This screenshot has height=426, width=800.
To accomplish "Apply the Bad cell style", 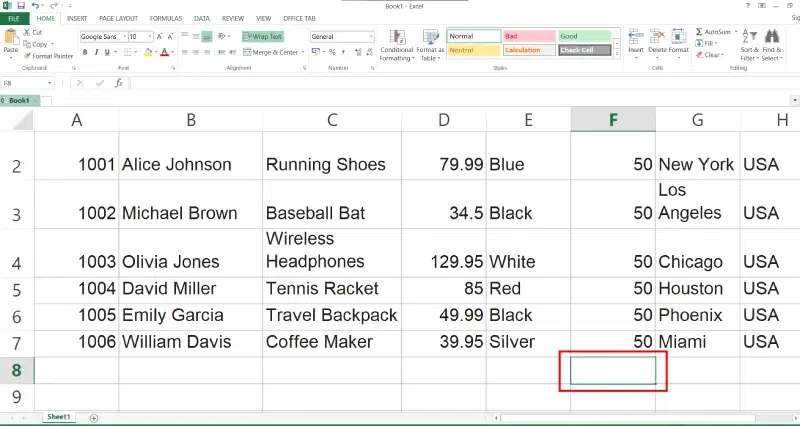I will tap(529, 36).
